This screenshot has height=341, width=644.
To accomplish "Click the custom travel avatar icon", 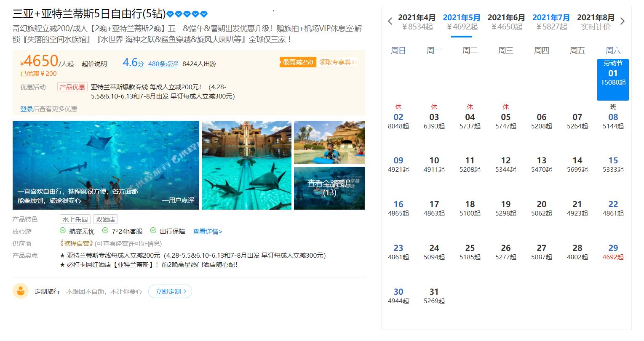I will point(20,291).
